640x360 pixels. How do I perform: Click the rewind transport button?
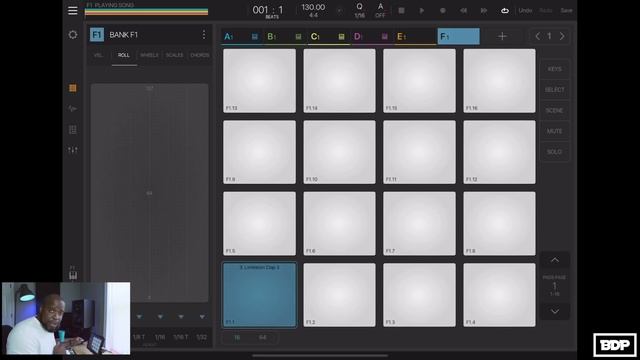463,11
